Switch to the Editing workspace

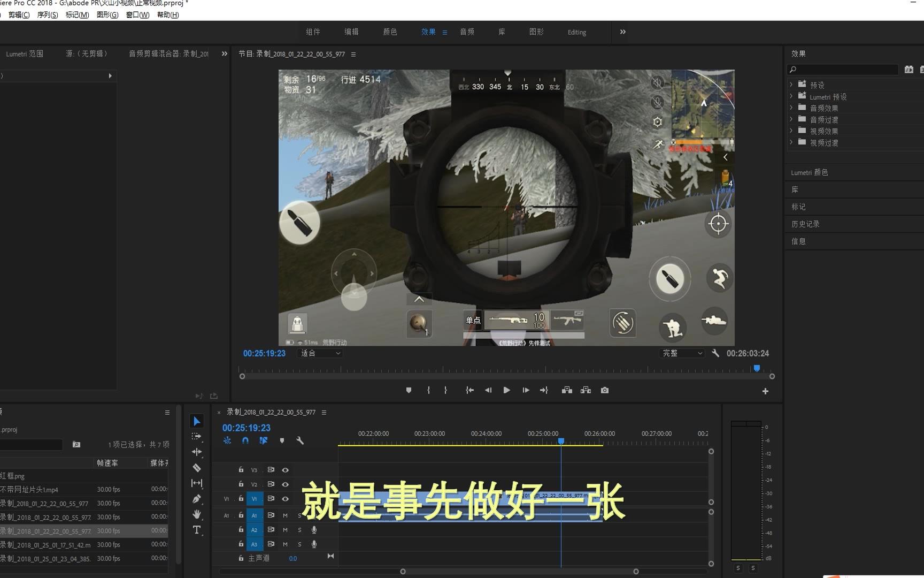576,32
